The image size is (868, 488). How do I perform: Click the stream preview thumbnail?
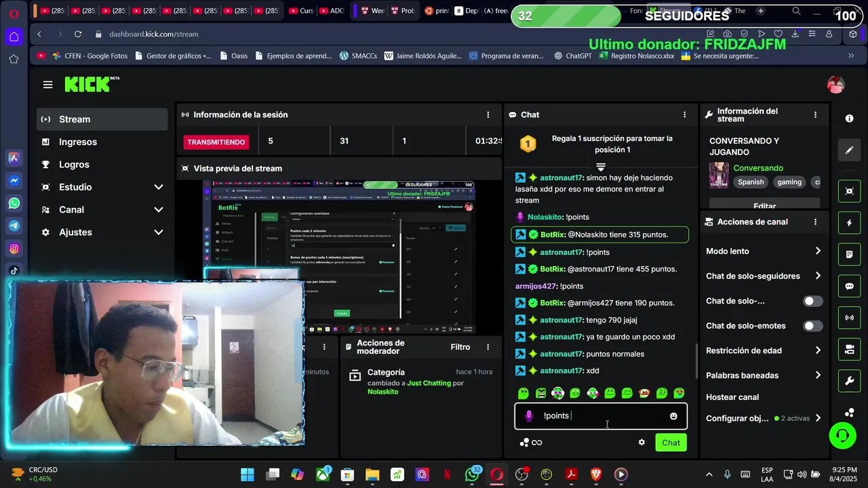339,257
